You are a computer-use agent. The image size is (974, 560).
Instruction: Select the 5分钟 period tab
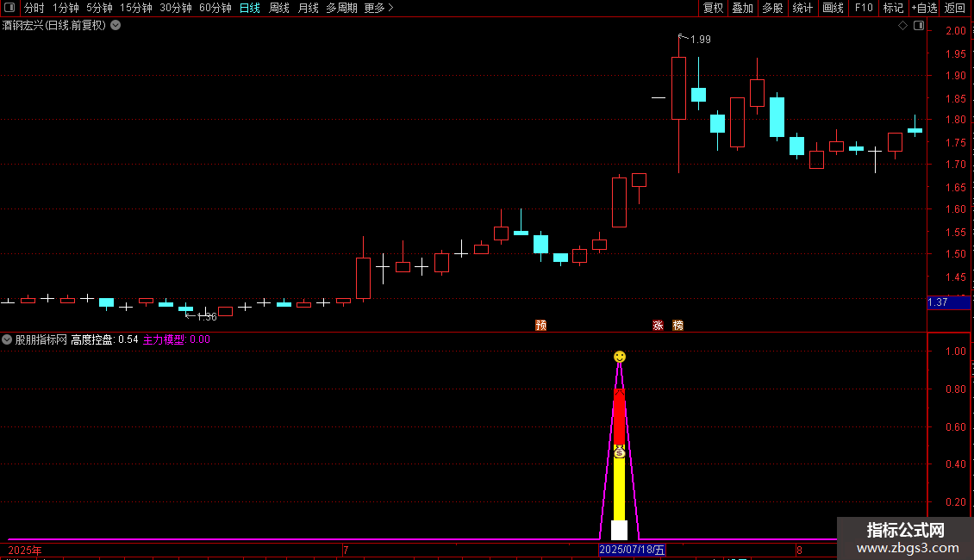coord(99,8)
